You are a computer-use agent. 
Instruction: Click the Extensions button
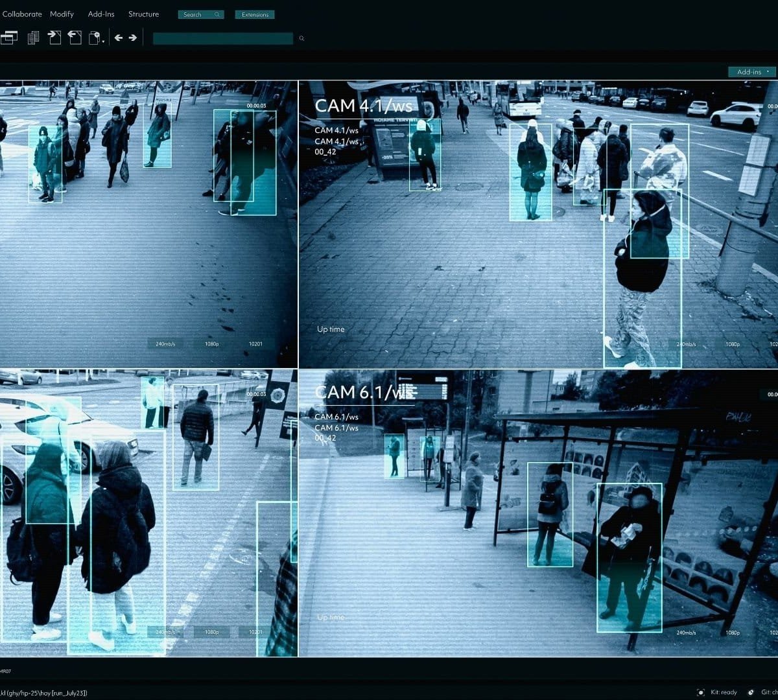pos(255,15)
